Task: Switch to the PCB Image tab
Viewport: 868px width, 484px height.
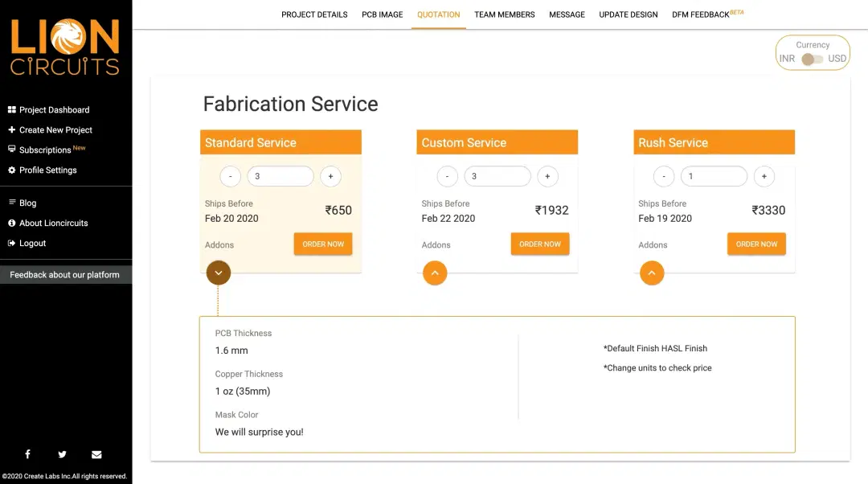Action: pos(383,14)
